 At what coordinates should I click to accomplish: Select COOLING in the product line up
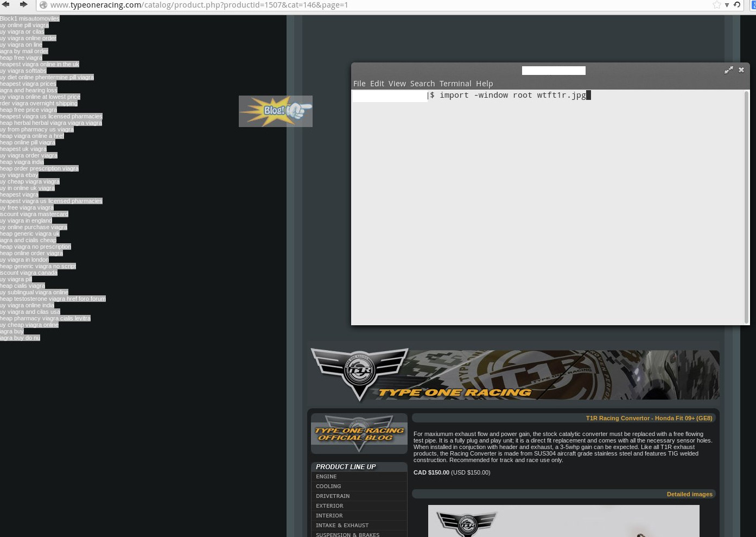328,487
